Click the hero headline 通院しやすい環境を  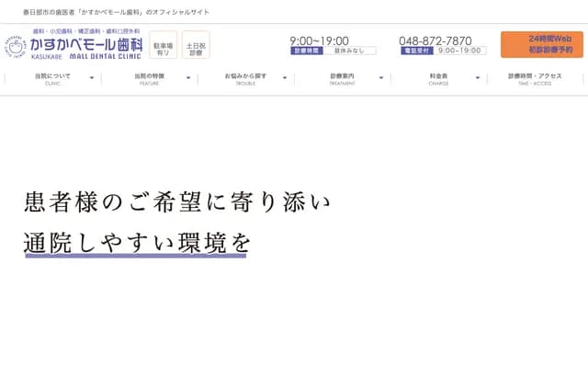tap(137, 242)
